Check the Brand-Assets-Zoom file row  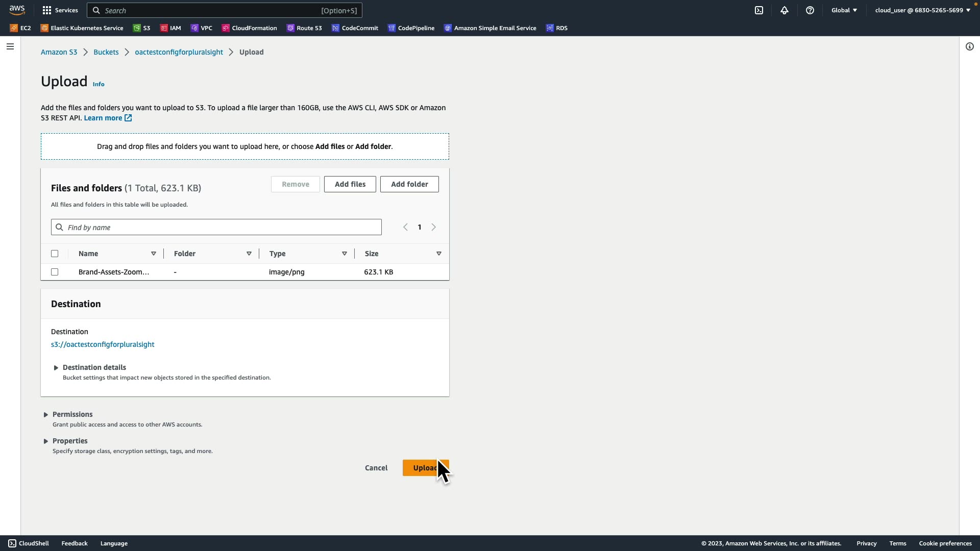point(55,272)
